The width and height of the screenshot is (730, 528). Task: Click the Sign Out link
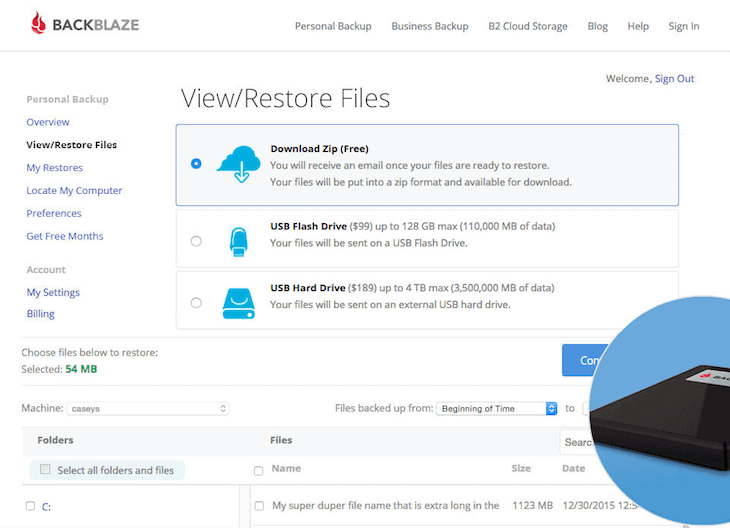click(x=674, y=79)
